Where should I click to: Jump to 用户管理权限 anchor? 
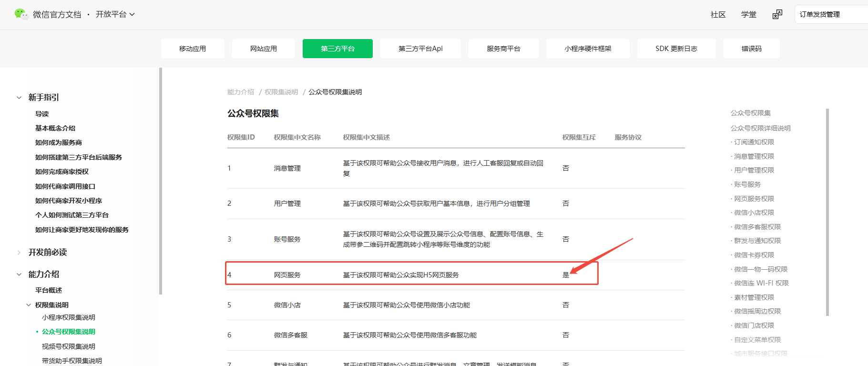pos(754,170)
